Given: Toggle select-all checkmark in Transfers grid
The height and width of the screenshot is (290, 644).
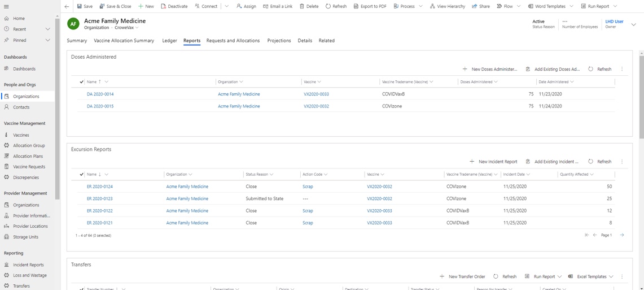Looking at the screenshot, I should 81,288.
